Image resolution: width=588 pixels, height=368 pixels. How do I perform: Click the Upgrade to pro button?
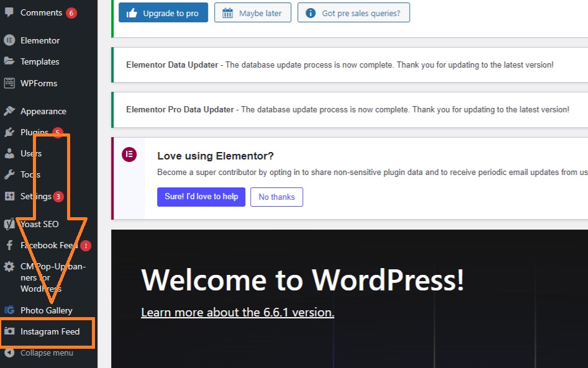coord(163,12)
